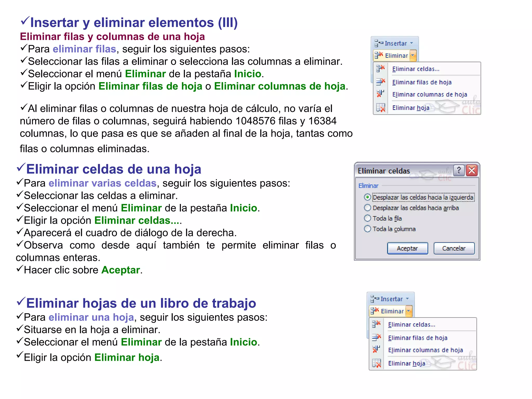
Task: Open Eliminar dropdown arrow in upper menu screenshot
Action: 413,55
